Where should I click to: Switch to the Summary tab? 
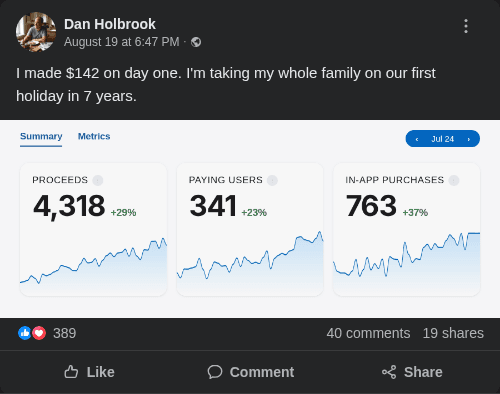(41, 136)
